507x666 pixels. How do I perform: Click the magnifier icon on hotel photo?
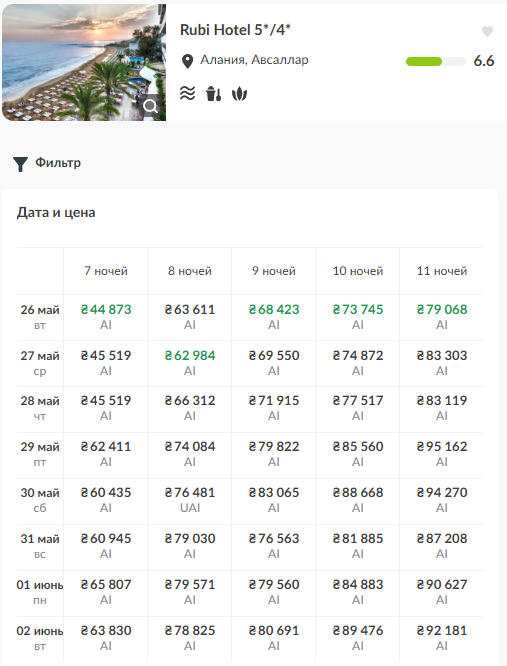coord(150,106)
